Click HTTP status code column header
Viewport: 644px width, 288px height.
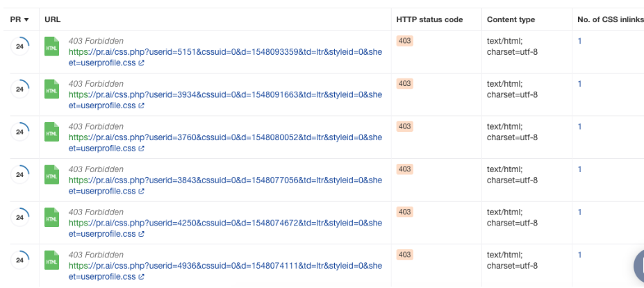click(429, 19)
